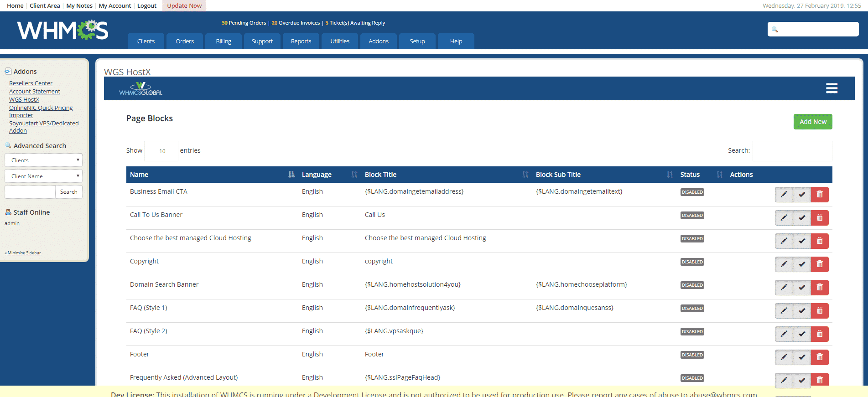Expand the Client Name dropdown
This screenshot has height=397, width=868.
pyautogui.click(x=43, y=176)
